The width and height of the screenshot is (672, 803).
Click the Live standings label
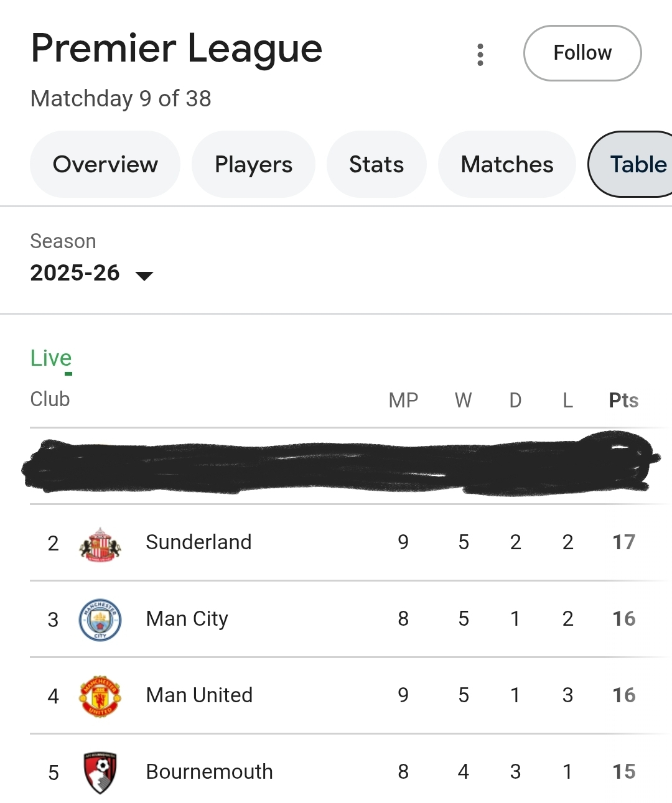point(51,359)
